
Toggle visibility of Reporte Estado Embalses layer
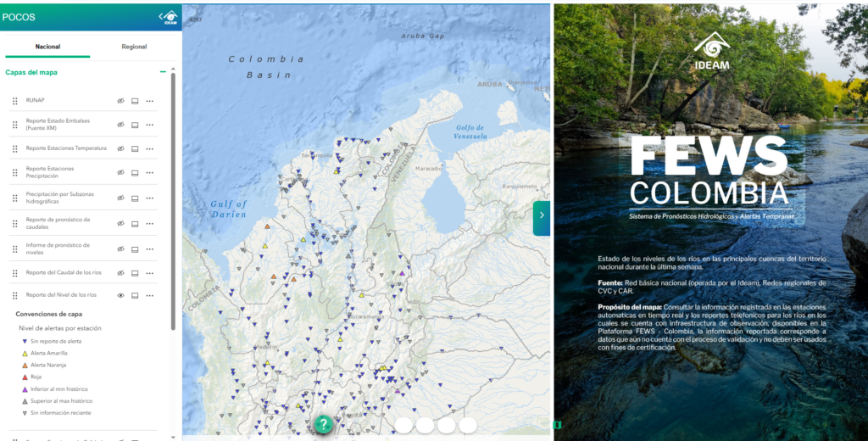click(120, 125)
